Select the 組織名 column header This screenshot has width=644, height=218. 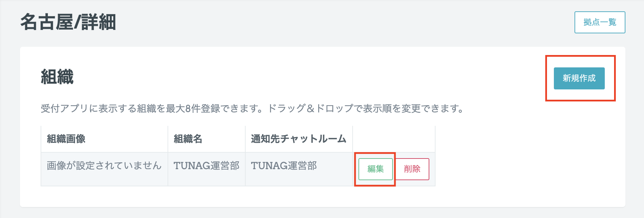point(188,139)
